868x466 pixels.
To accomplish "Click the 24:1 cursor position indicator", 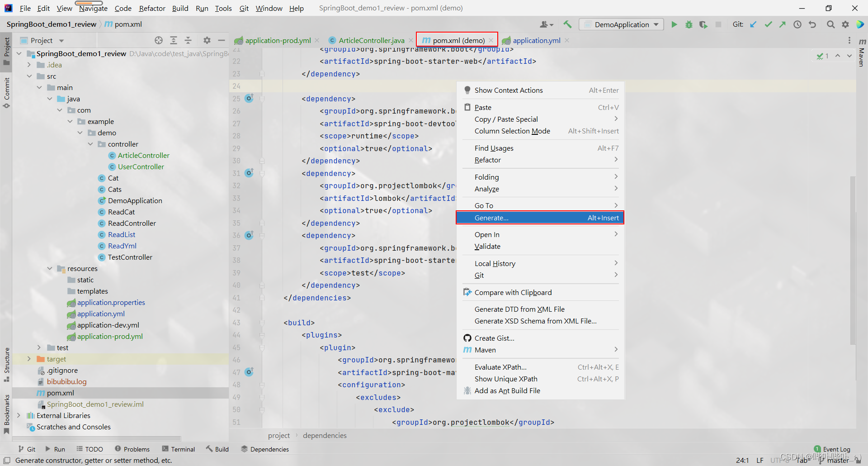I will 742,460.
